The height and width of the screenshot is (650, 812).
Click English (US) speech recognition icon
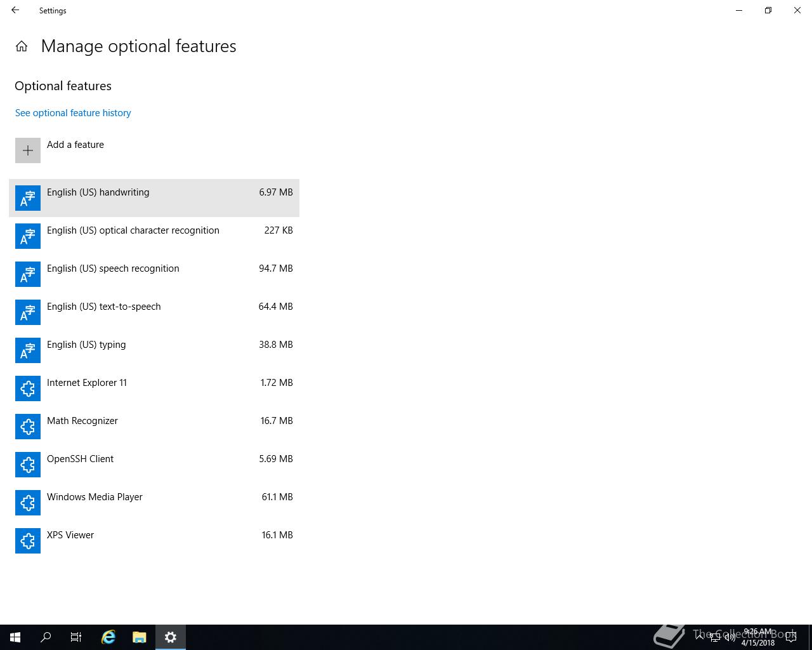point(28,274)
